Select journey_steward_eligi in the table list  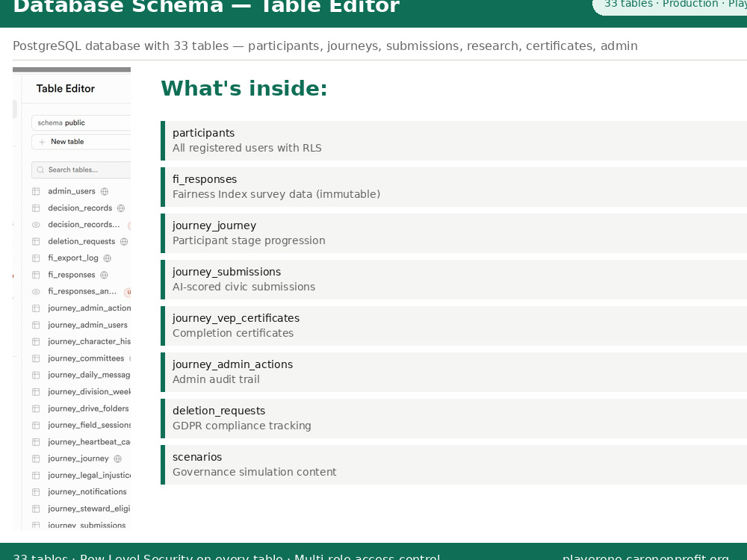coord(89,508)
